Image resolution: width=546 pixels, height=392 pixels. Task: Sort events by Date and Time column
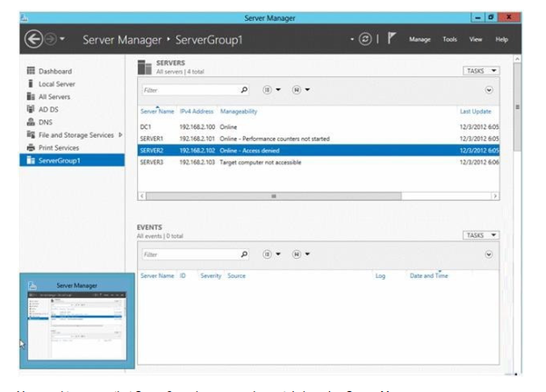(429, 276)
